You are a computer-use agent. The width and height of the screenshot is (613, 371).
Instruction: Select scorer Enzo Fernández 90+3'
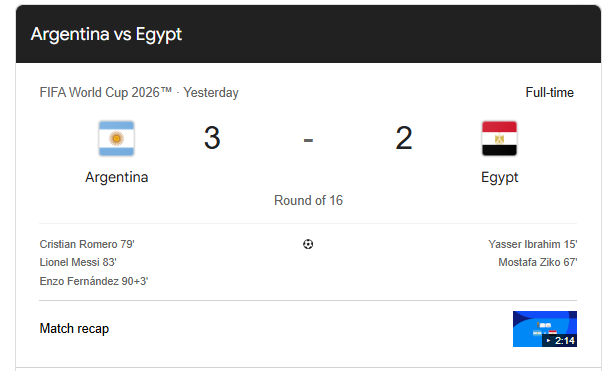94,281
